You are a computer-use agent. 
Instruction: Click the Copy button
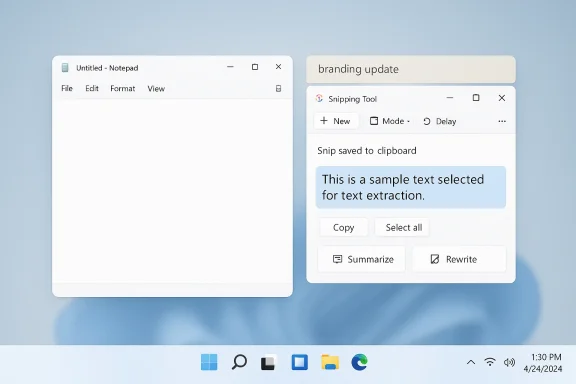(x=343, y=227)
